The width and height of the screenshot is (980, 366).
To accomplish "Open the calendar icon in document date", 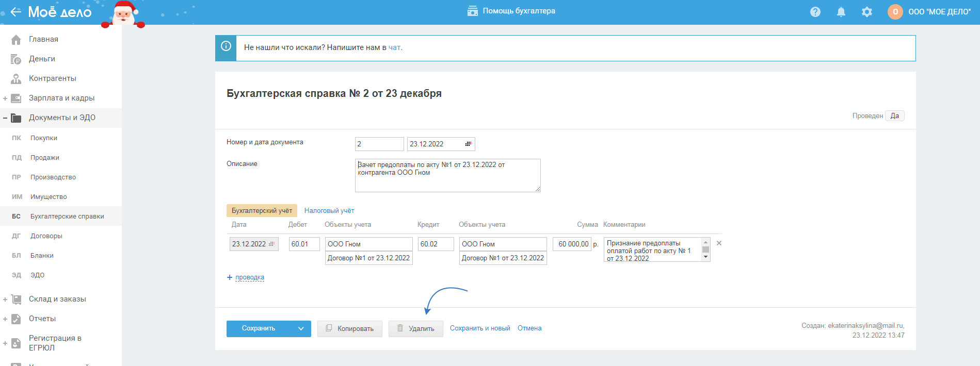I will coord(468,144).
